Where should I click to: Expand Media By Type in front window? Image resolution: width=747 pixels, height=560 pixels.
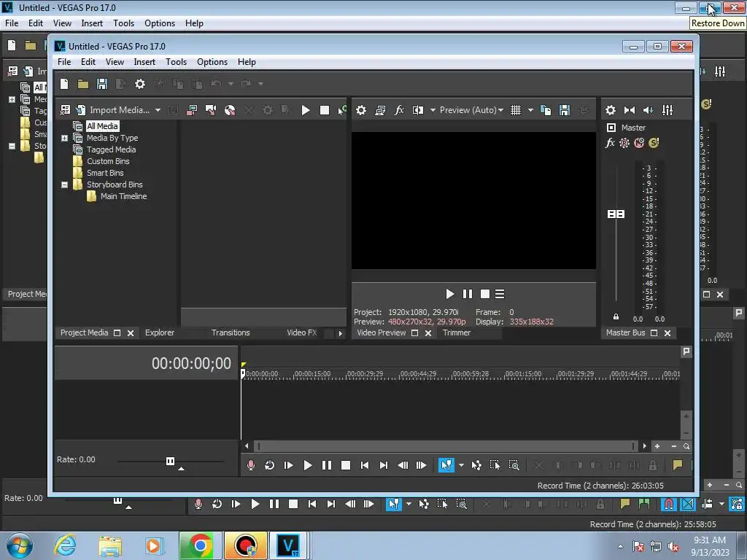click(x=65, y=138)
